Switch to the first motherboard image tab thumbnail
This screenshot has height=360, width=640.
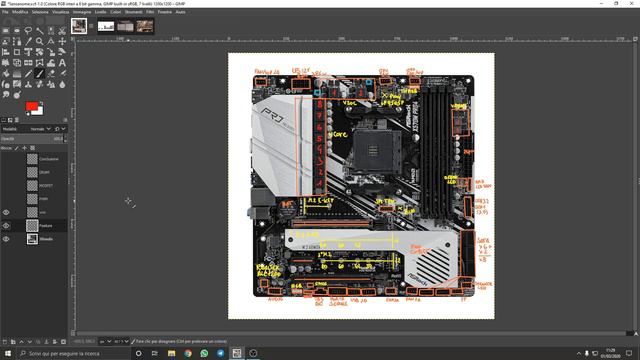[79, 26]
